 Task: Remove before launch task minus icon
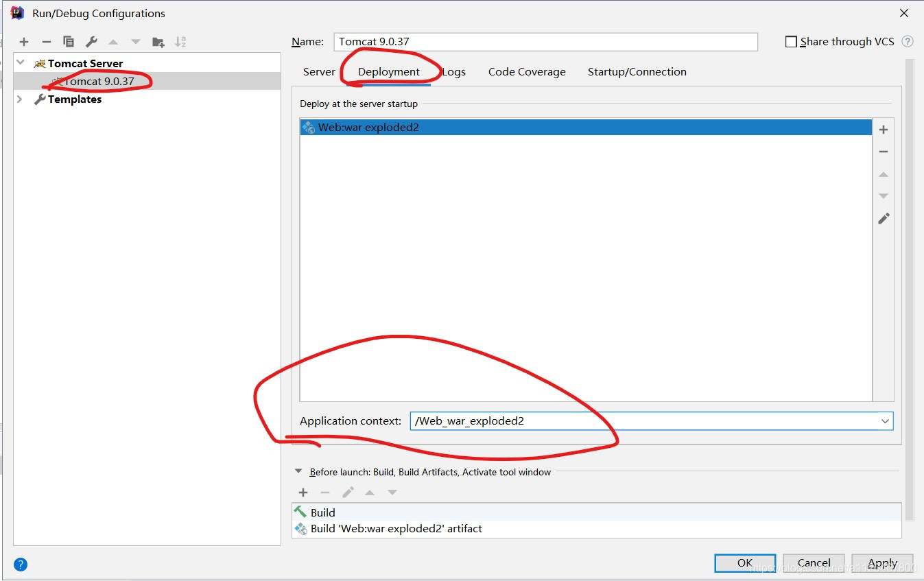coord(325,493)
